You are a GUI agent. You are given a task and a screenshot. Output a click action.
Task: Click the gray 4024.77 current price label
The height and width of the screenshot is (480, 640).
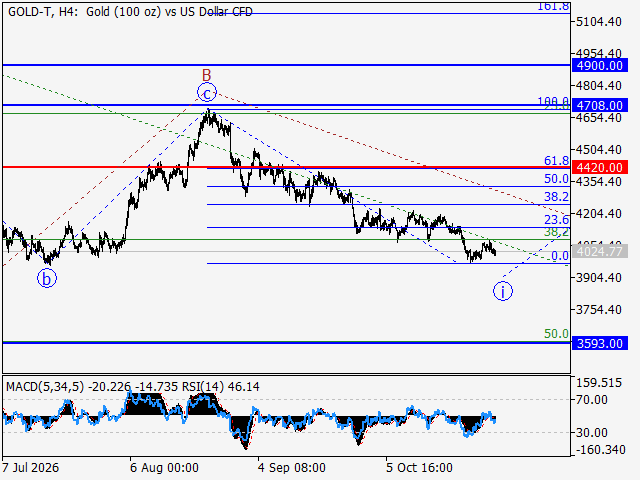coord(600,251)
